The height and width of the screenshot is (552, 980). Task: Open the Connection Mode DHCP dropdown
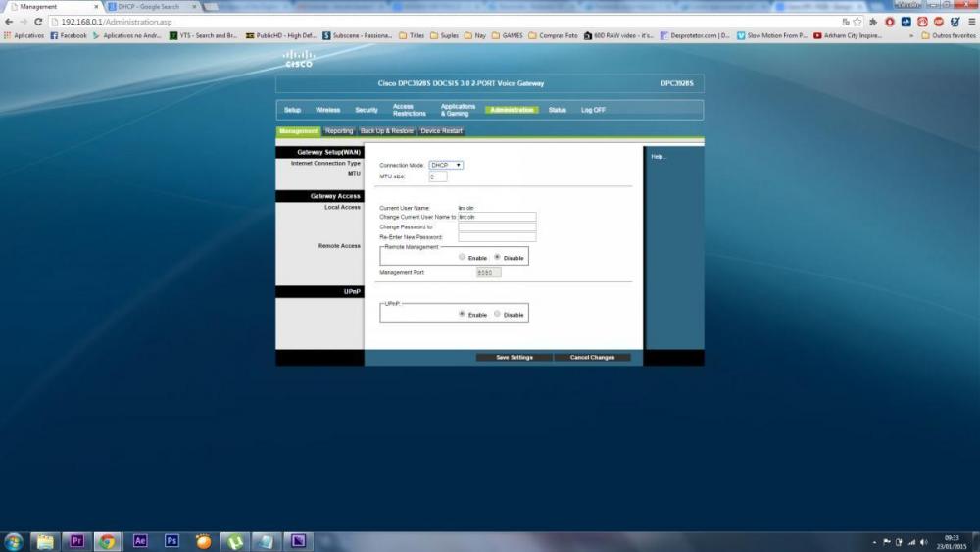point(446,165)
